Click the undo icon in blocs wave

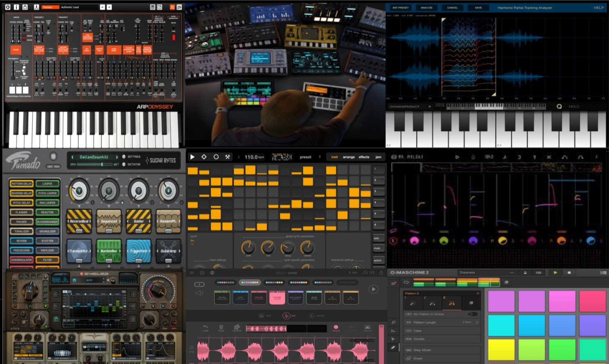coord(205,328)
